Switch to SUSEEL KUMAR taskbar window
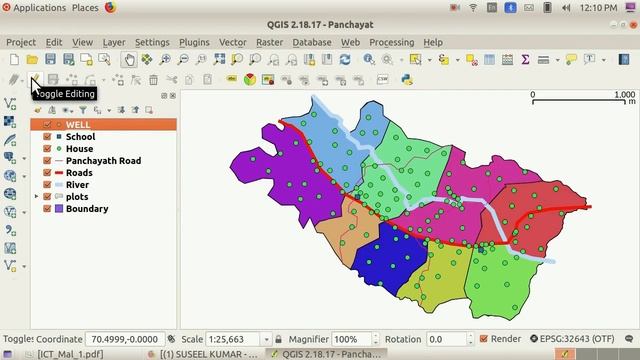This screenshot has height=360, width=640. tap(204, 354)
